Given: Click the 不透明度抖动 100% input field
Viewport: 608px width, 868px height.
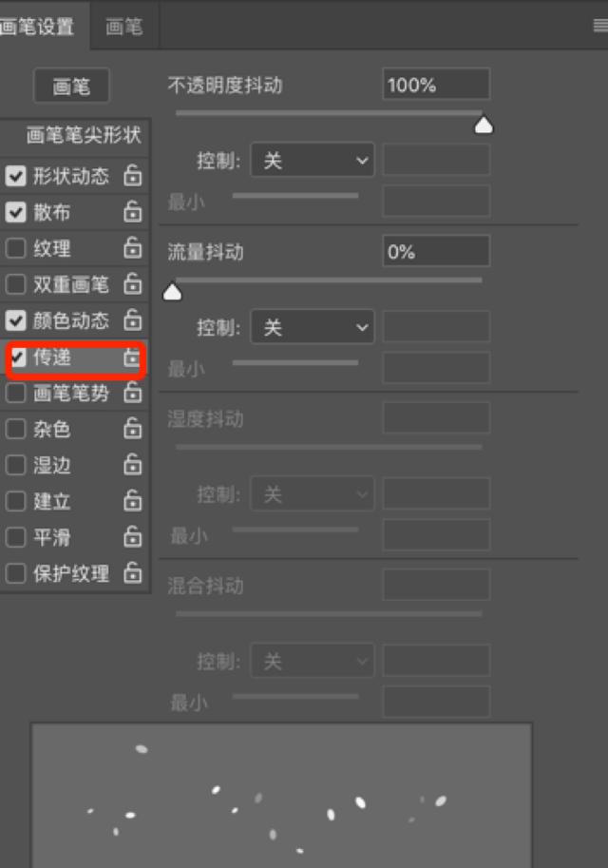Looking at the screenshot, I should point(436,85).
